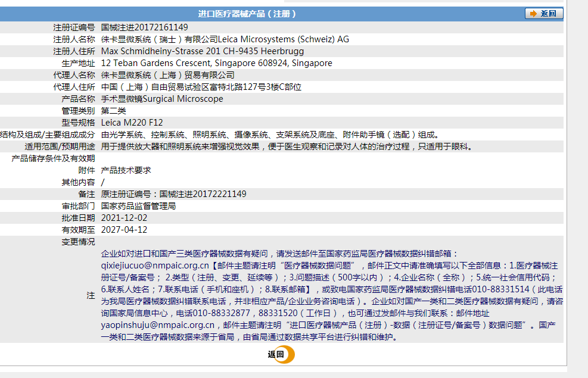The height and width of the screenshot is (378, 588).
Task: Click the production address 12 Teban Gardens Crescent
Action: pyautogui.click(x=156, y=63)
